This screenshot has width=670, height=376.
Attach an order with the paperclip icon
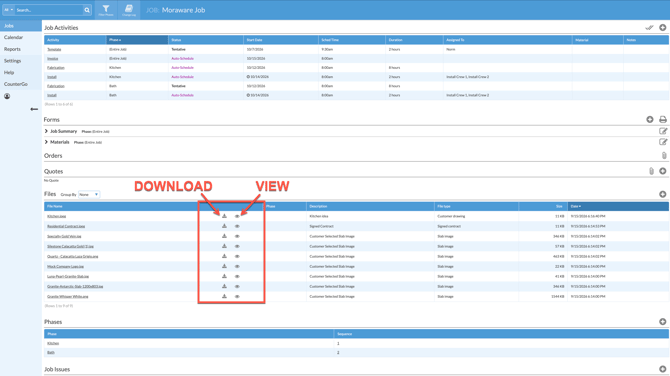664,156
